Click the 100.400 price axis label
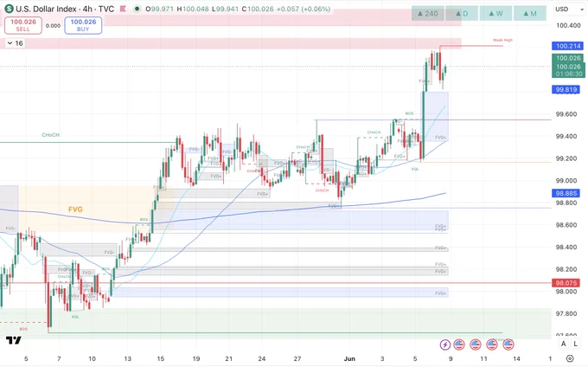 (568, 25)
